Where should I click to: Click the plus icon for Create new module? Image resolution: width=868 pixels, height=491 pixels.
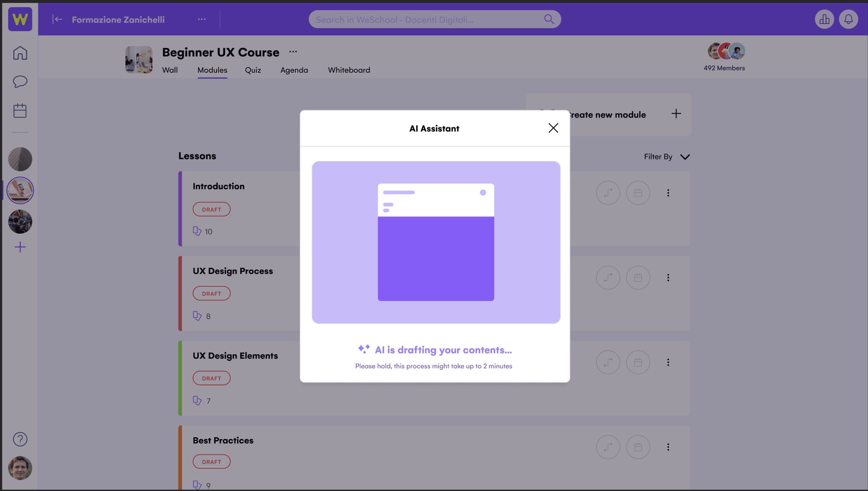pyautogui.click(x=676, y=114)
